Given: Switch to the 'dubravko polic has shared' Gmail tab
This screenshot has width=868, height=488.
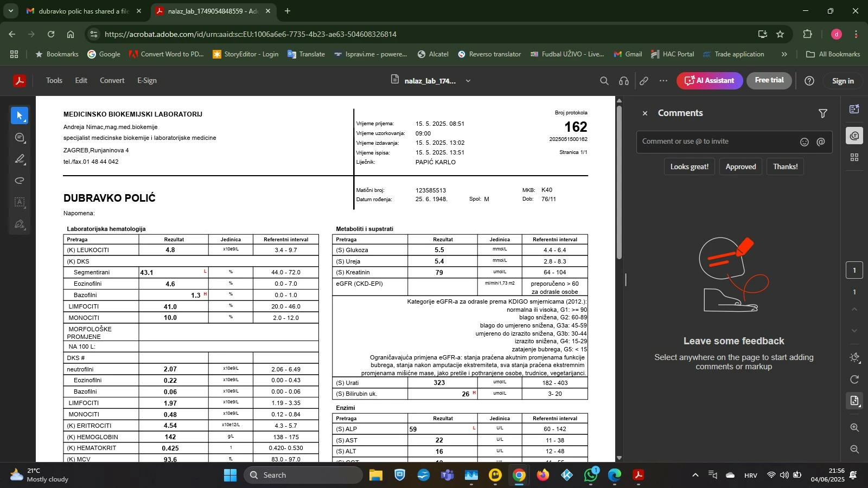Looking at the screenshot, I should (84, 11).
